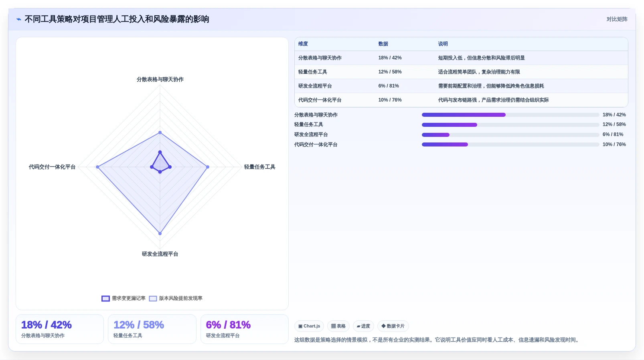
Task: Click outer radar point on 研发全流程平台 axis
Action: tap(160, 233)
